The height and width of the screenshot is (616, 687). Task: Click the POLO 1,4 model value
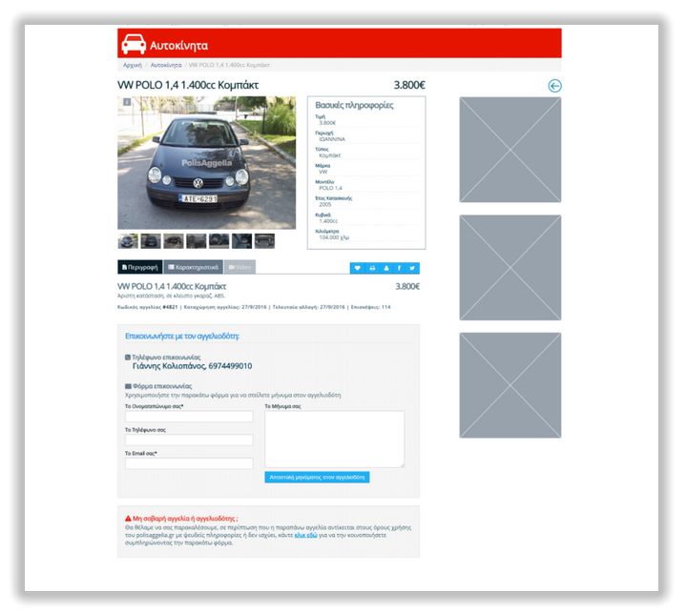pos(330,188)
